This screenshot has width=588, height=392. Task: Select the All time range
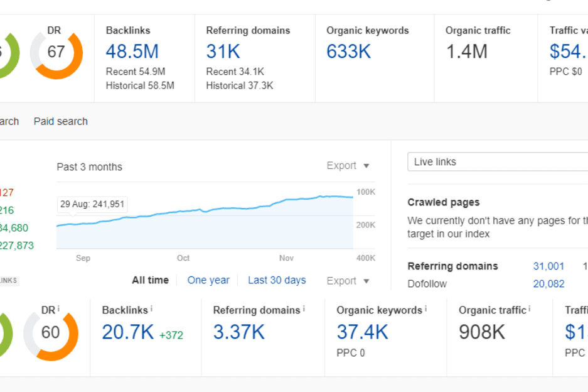(150, 280)
